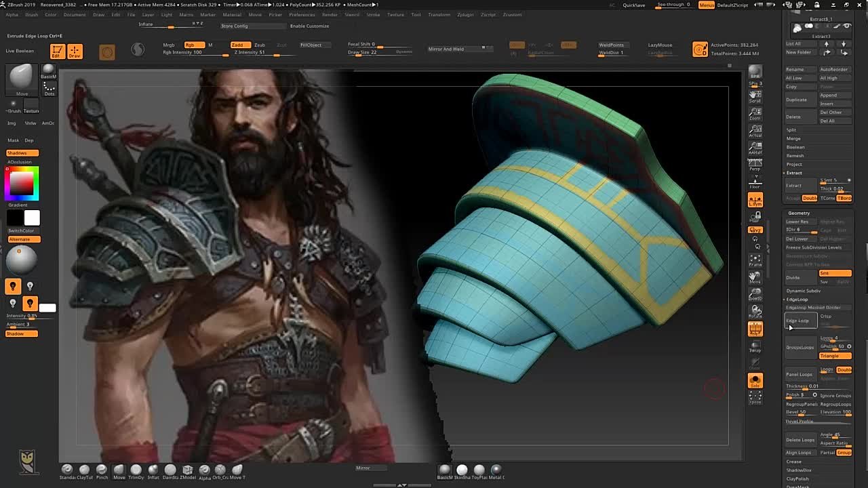
Task: Open the Tool menu
Action: 416,14
